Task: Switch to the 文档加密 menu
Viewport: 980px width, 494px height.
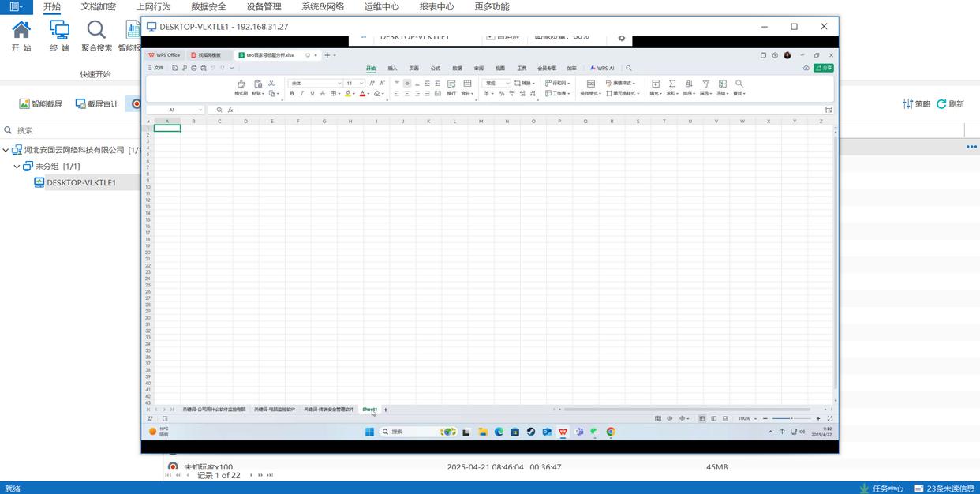Action: coord(99,6)
